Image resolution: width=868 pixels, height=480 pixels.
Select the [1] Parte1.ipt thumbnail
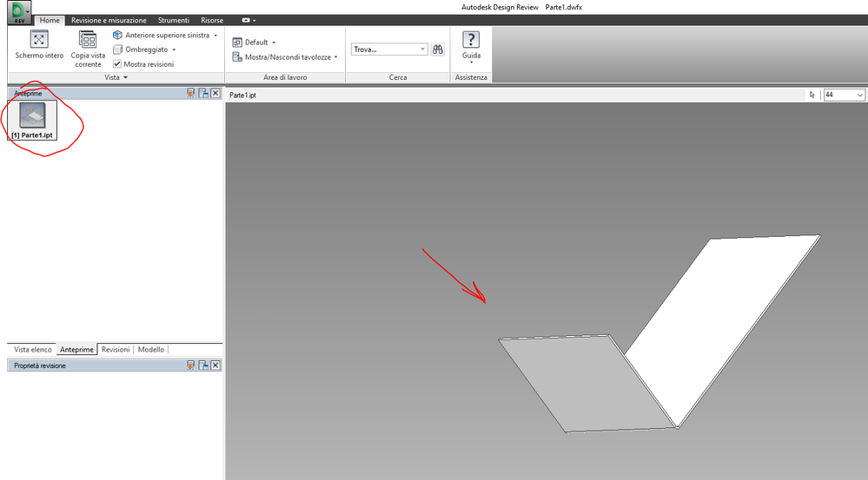click(x=32, y=120)
